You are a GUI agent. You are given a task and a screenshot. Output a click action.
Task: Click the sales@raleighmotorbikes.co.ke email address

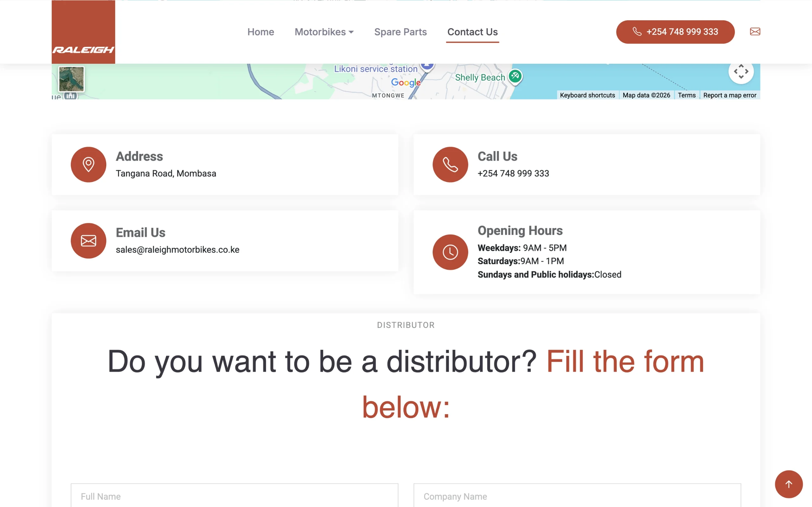pyautogui.click(x=178, y=250)
